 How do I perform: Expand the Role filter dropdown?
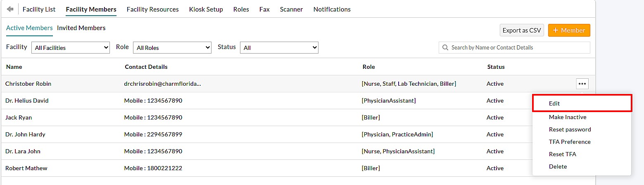point(172,48)
